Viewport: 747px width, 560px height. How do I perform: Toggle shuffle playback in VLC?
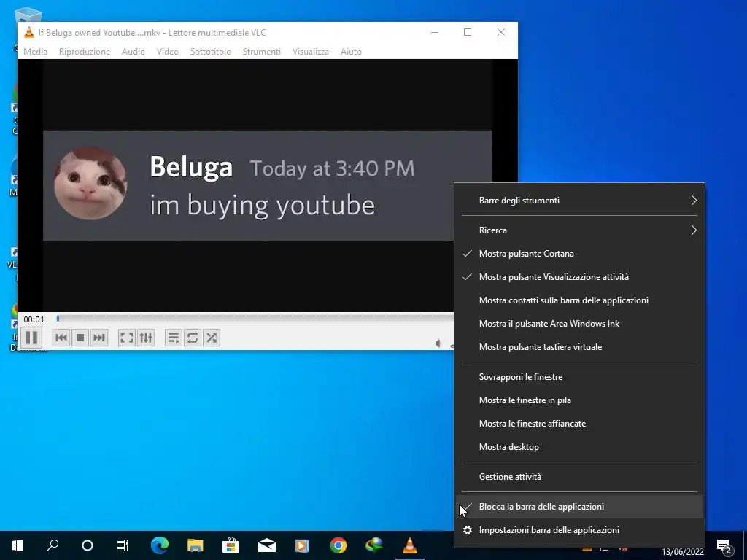pyautogui.click(x=212, y=338)
